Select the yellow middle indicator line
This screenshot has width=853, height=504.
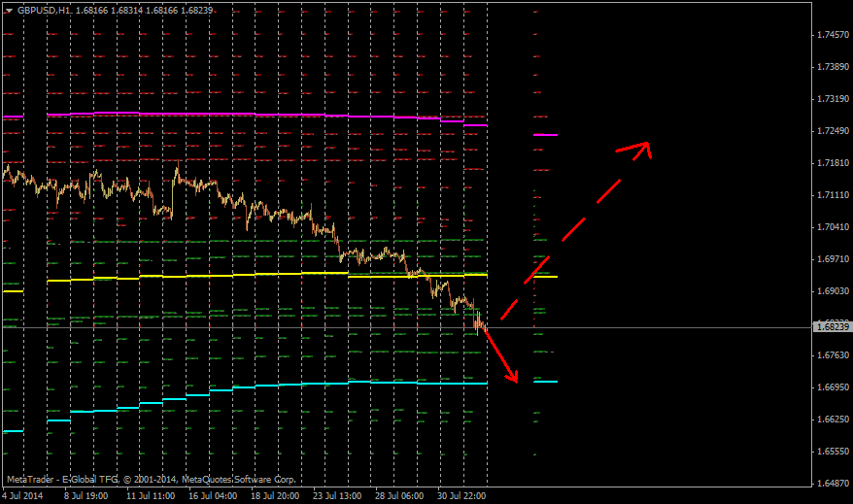coord(266,275)
